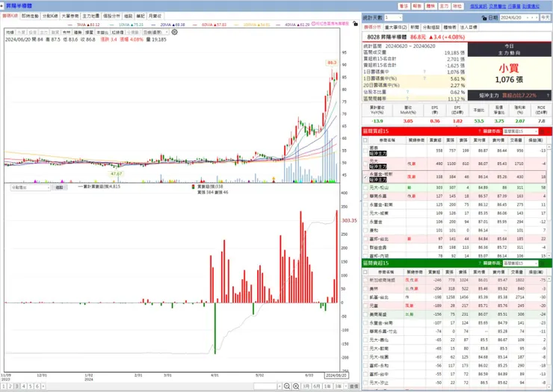The height and width of the screenshot is (392, 553).
Task: Set chart range to 6月
Action: click(x=317, y=386)
